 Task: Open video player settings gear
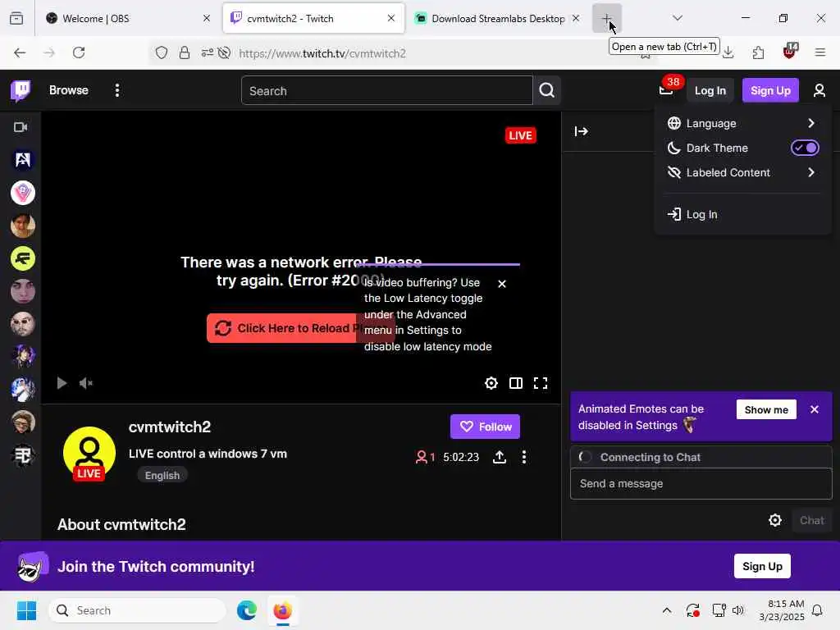[x=491, y=383]
